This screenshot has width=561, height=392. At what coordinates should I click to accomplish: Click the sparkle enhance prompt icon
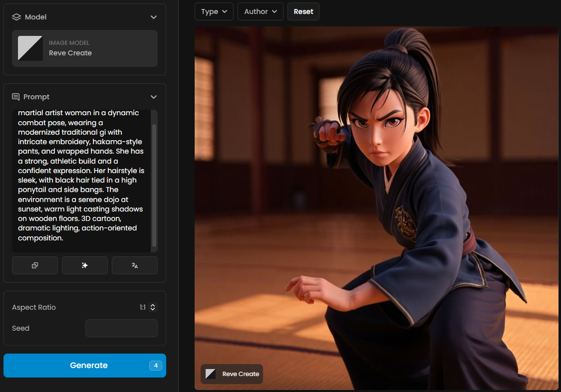(x=85, y=265)
